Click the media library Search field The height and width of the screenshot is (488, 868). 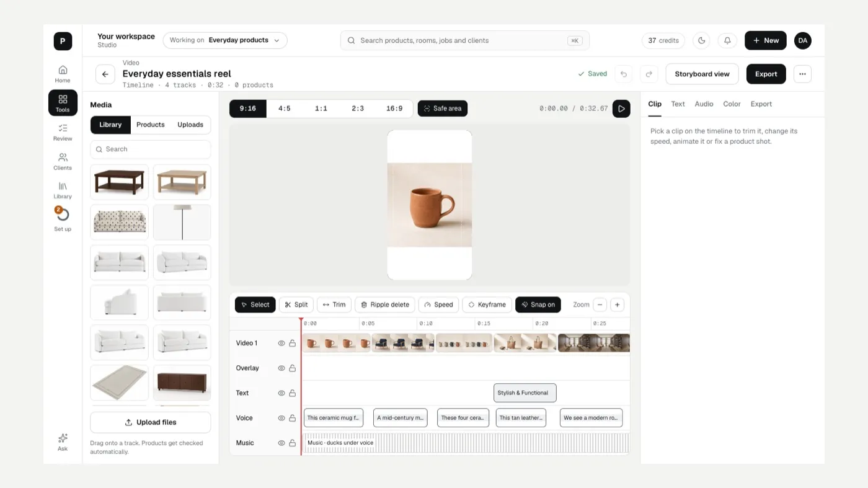[151, 149]
